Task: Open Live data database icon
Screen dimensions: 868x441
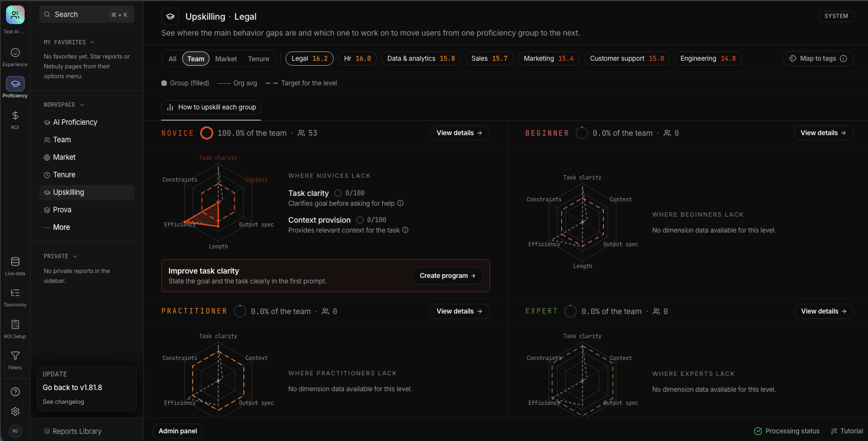Action: click(15, 262)
